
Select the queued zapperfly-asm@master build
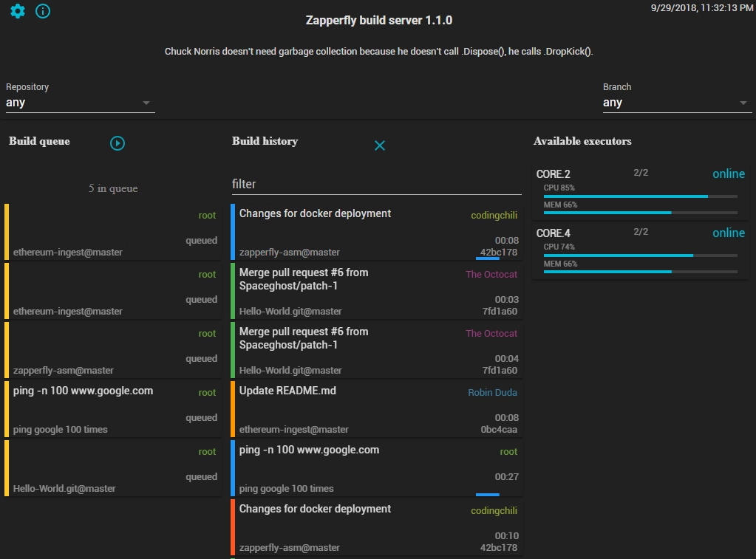coord(113,350)
